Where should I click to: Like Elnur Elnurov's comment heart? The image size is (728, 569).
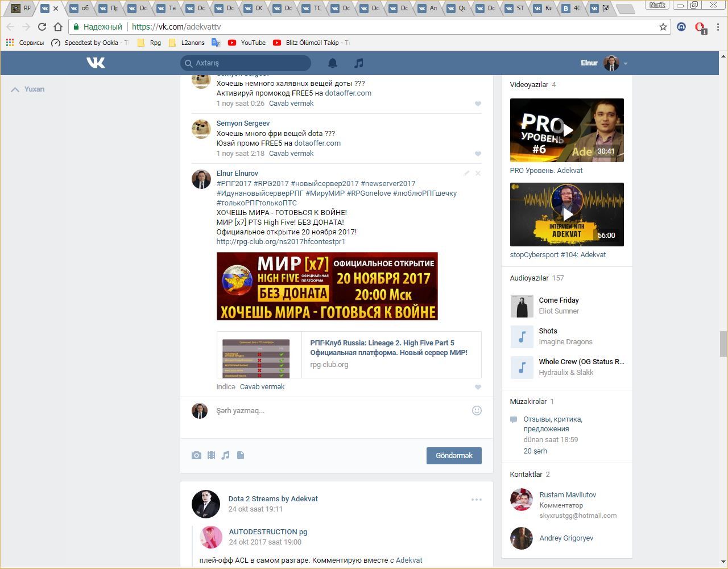coord(478,387)
